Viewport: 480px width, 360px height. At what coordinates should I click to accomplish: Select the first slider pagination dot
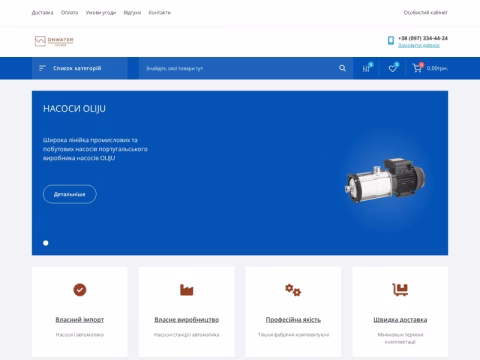(46, 243)
